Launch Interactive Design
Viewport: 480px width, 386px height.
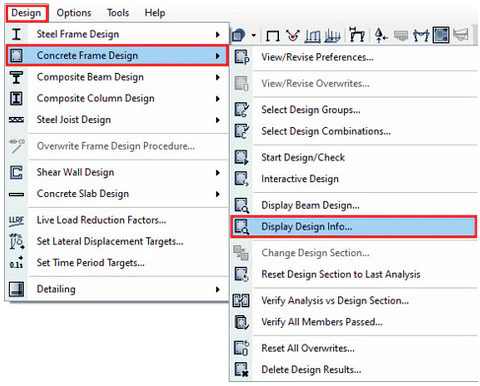coord(354,179)
